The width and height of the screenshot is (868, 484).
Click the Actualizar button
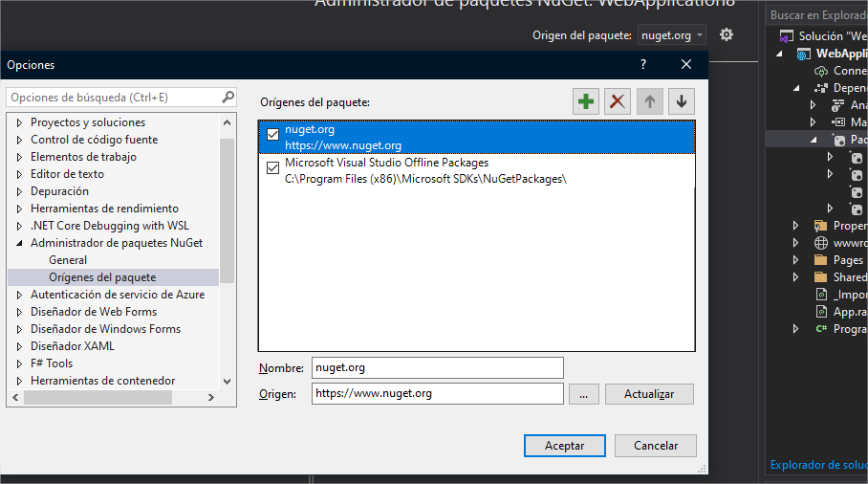(x=649, y=394)
